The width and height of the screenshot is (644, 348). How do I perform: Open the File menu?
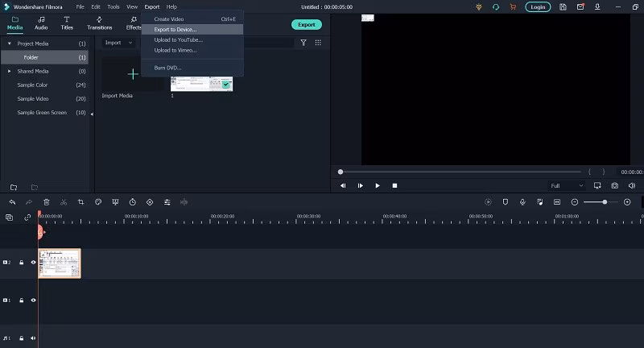[x=80, y=7]
